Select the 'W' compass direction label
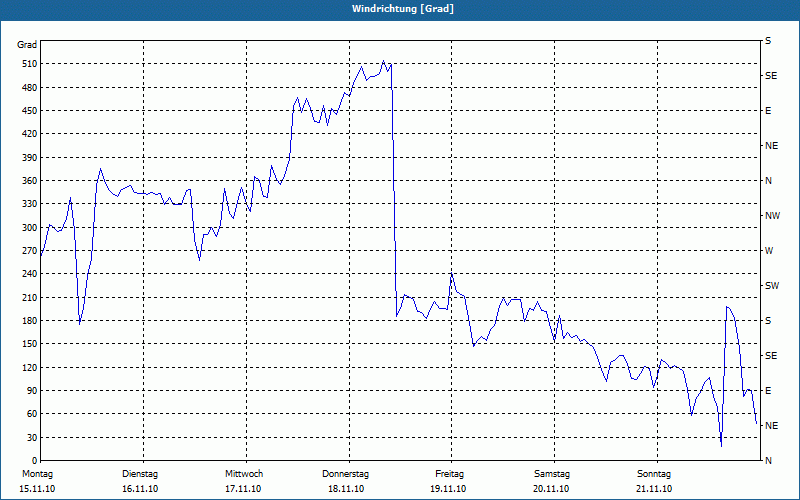The image size is (800, 500). tap(769, 251)
